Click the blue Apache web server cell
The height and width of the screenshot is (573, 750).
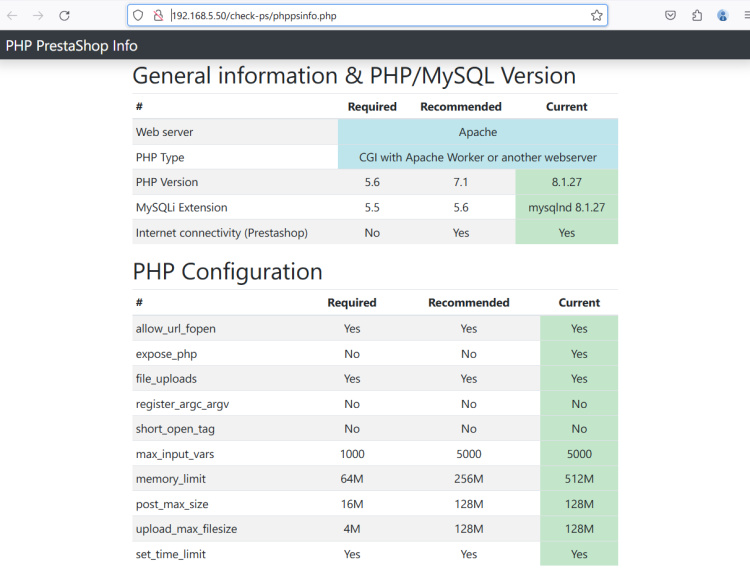[477, 132]
